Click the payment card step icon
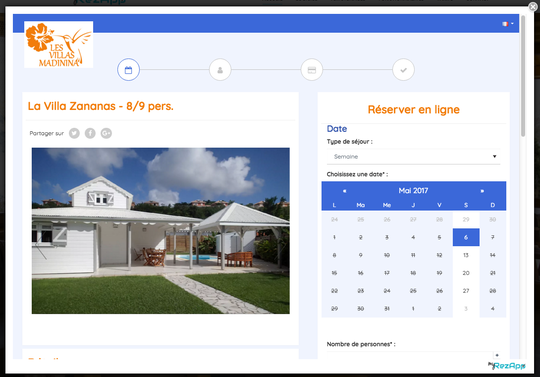The width and height of the screenshot is (540, 377). pyautogui.click(x=312, y=70)
